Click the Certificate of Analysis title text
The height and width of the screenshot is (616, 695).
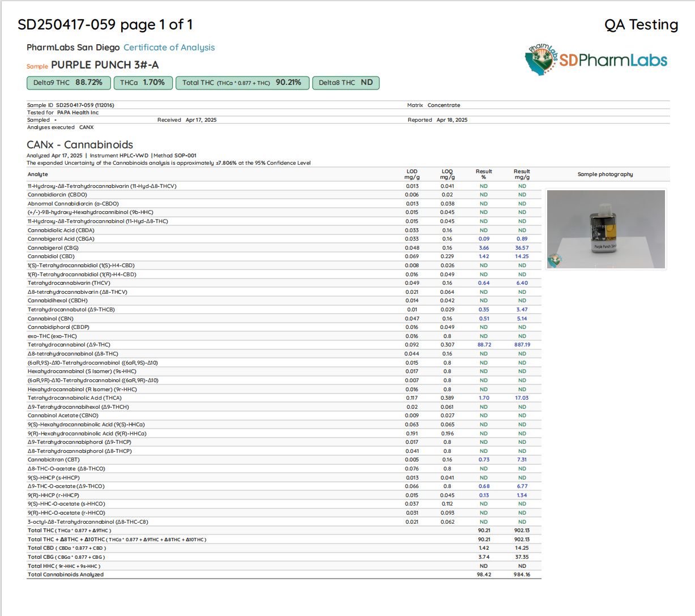[169, 48]
